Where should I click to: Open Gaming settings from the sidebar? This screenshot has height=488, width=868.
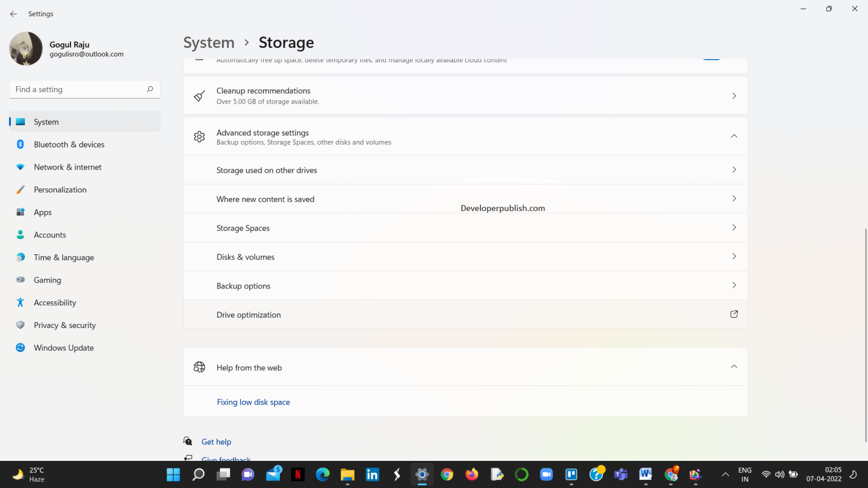[x=48, y=280]
